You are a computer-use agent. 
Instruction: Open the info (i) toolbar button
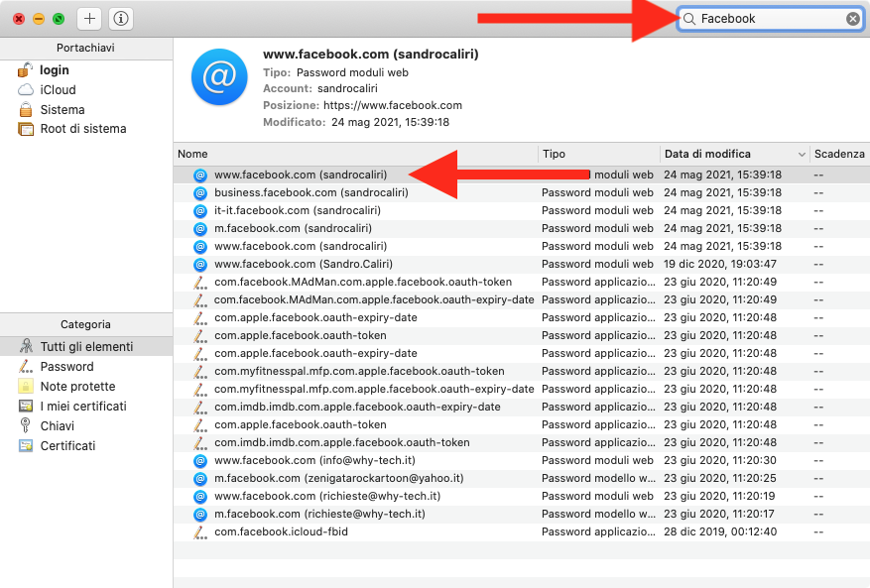[x=121, y=19]
